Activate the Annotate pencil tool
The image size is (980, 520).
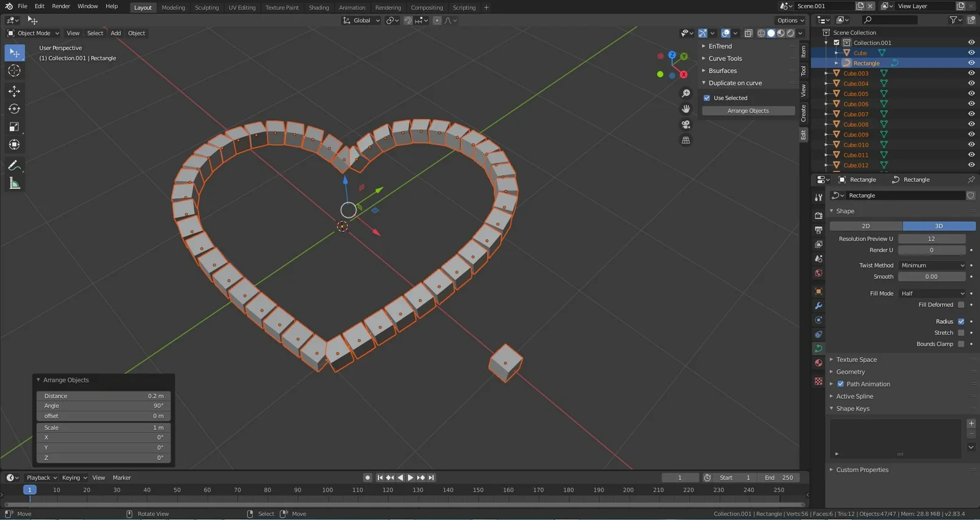(15, 165)
